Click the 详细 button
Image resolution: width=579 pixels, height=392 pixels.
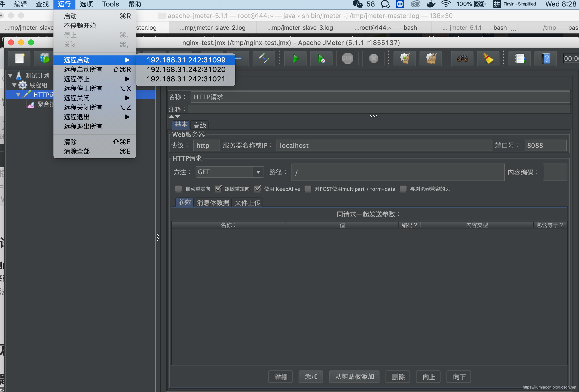(281, 377)
